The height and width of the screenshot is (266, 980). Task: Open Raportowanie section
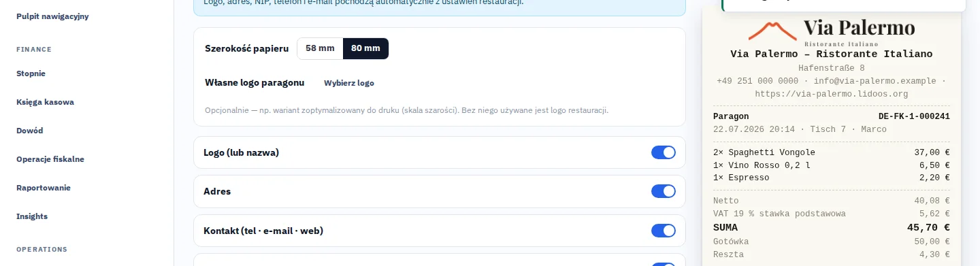[44, 188]
